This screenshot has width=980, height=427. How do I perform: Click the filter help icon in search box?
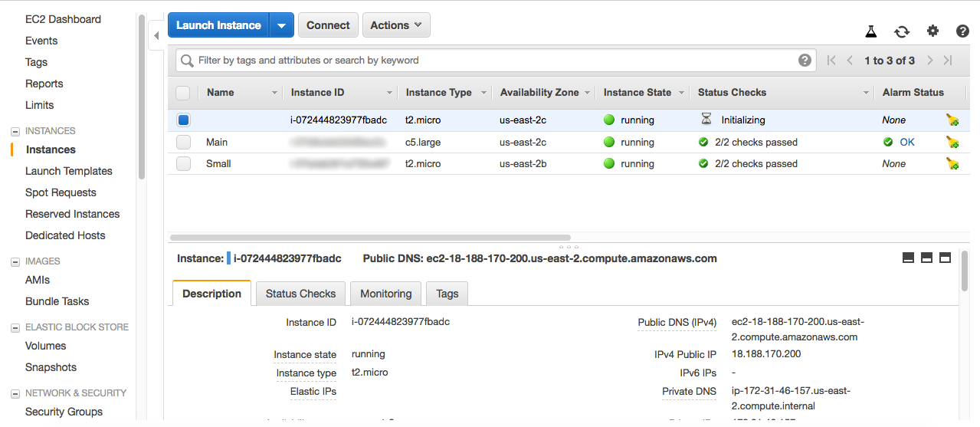pyautogui.click(x=805, y=60)
